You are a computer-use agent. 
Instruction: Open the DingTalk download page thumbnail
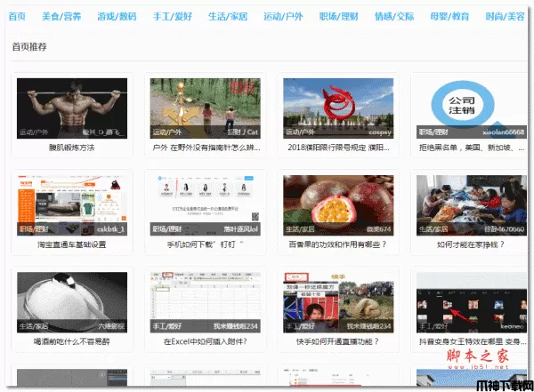(205, 205)
